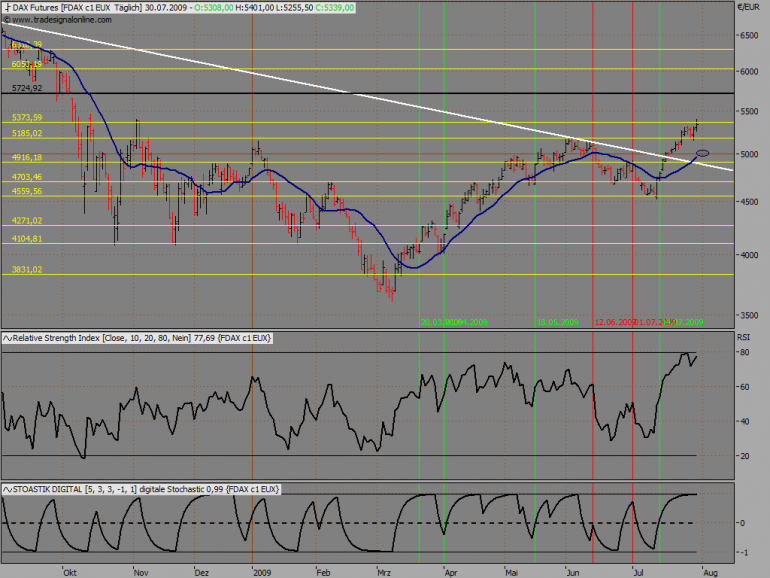
Task: Click Apr on the time axis
Action: (x=451, y=573)
